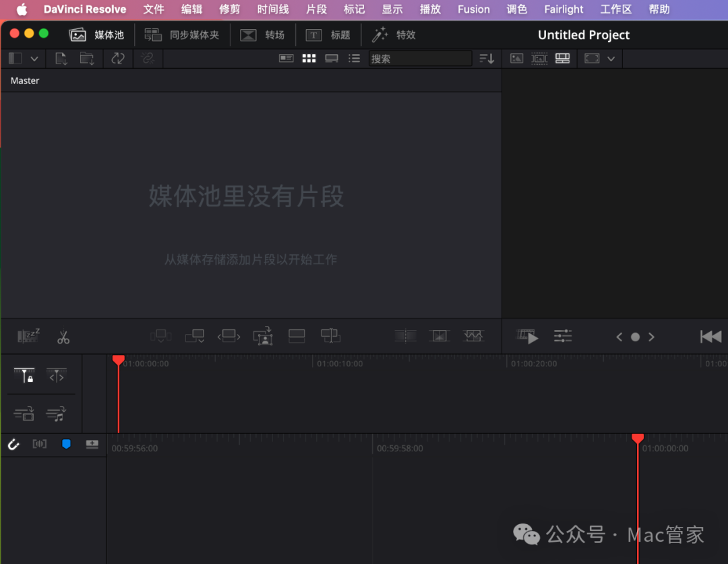Jump to the timeline start
The image size is (728, 564).
[711, 337]
